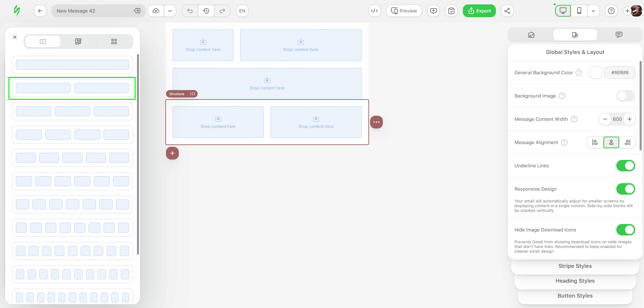
Task: Switch to desktop view
Action: (x=563, y=11)
